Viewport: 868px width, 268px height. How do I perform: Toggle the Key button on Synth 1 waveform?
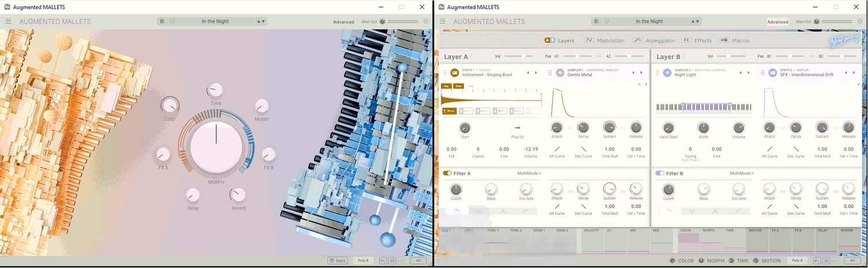(x=446, y=86)
